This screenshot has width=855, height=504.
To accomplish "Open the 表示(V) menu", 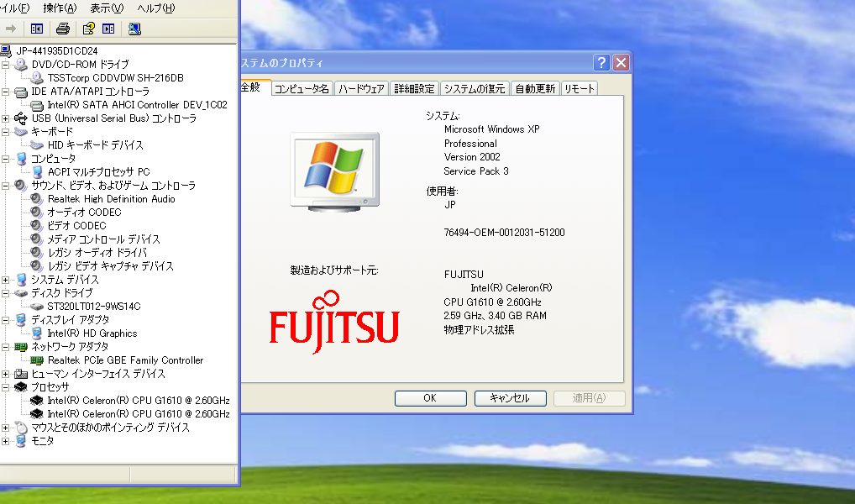I will point(107,8).
